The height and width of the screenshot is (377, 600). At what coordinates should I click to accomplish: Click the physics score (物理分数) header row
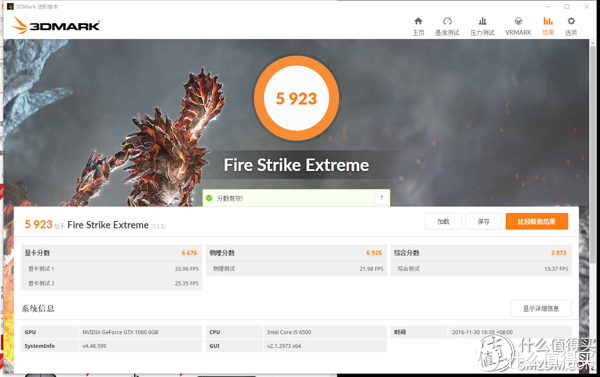[296, 253]
